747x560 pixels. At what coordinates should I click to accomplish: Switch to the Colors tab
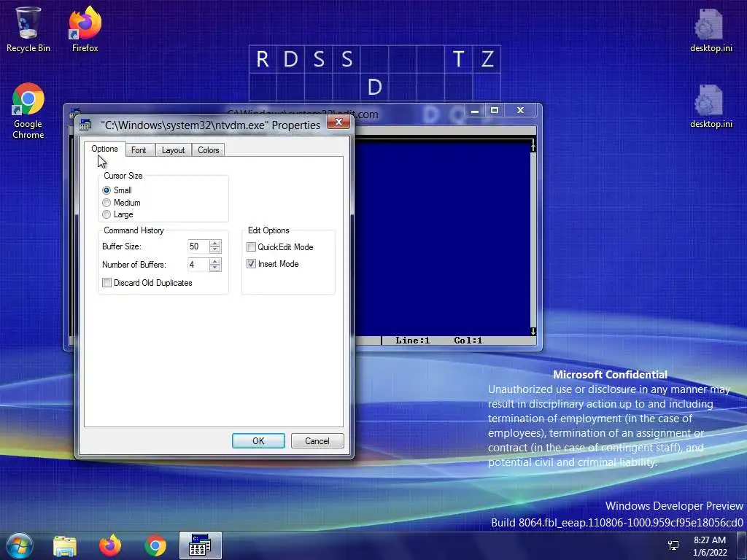pyautogui.click(x=208, y=150)
